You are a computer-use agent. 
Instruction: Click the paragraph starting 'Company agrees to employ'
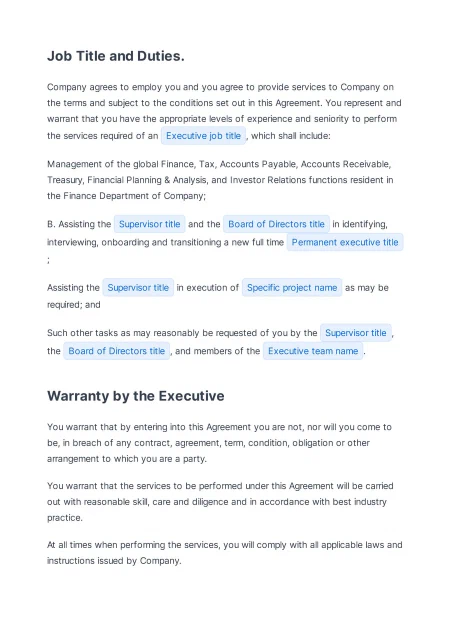tap(224, 111)
